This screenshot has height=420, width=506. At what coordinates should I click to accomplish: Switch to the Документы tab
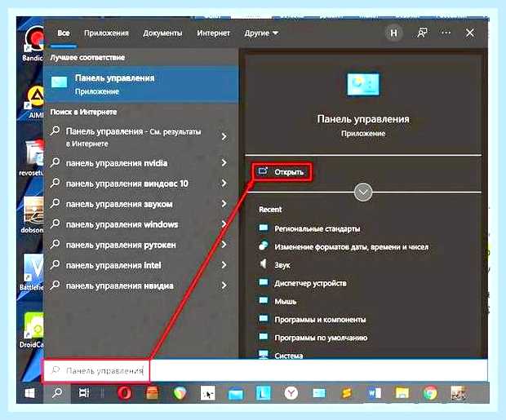click(x=162, y=33)
